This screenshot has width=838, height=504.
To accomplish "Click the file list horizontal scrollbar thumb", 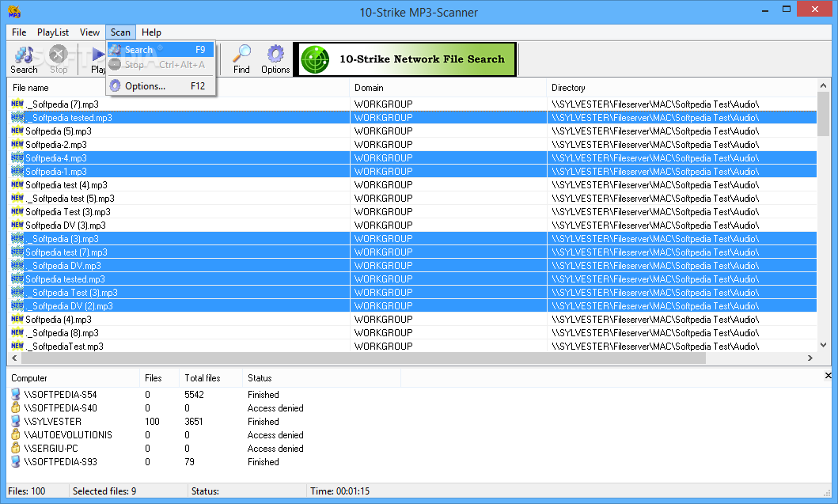I will 363,358.
